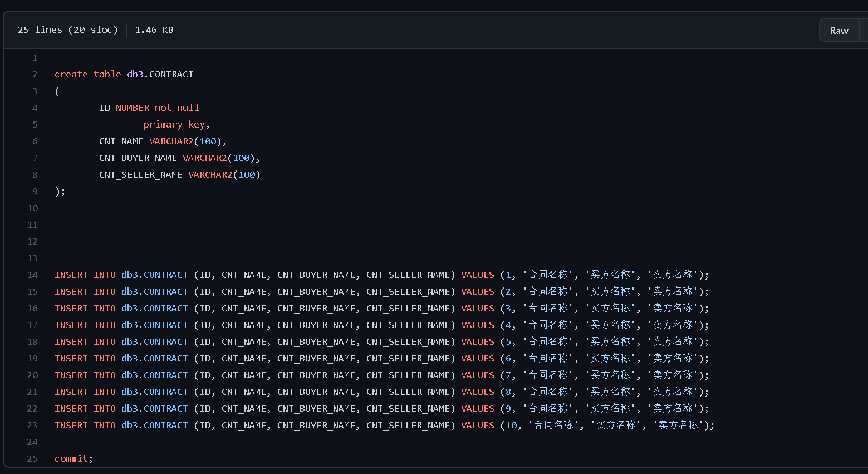Click 'CNT_SELLER_NAME VARCHAR2(100)' line

pos(180,175)
